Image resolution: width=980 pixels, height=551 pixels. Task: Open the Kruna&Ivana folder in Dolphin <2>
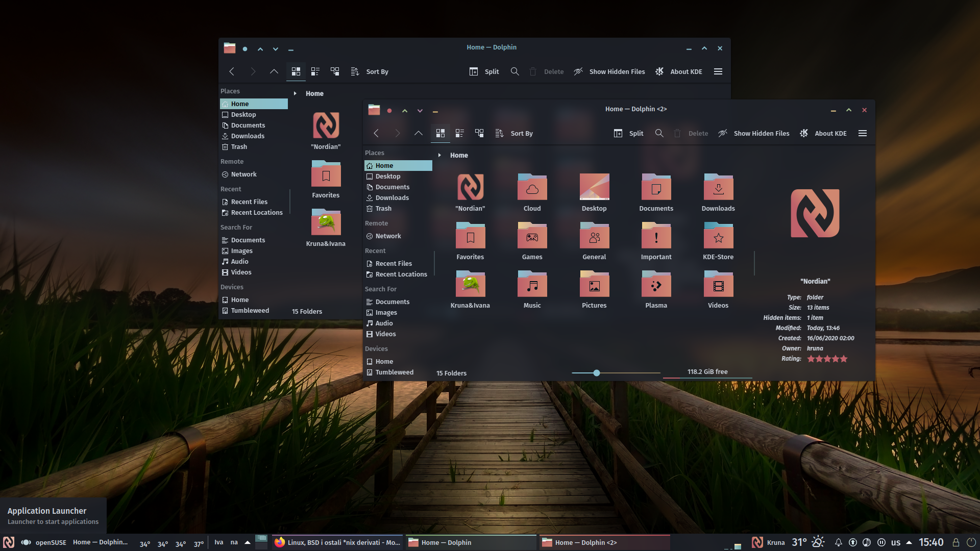tap(470, 289)
